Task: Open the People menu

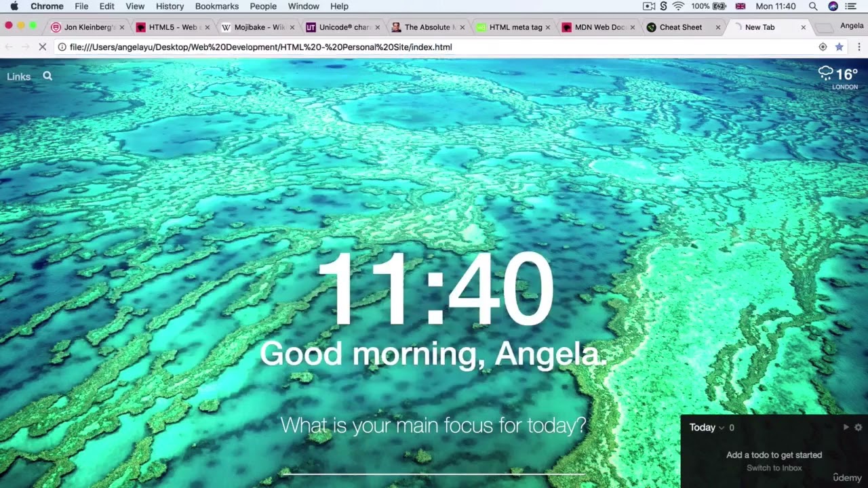Action: coord(263,6)
